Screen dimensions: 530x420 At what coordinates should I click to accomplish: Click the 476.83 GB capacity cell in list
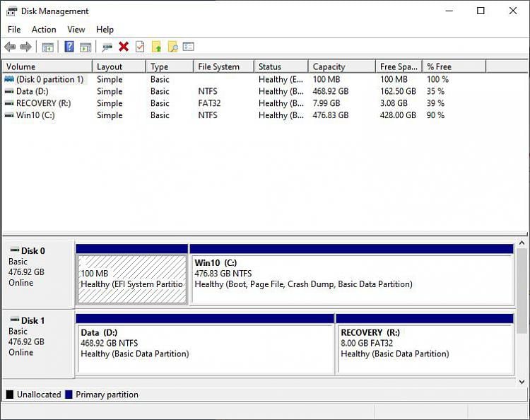coord(331,115)
